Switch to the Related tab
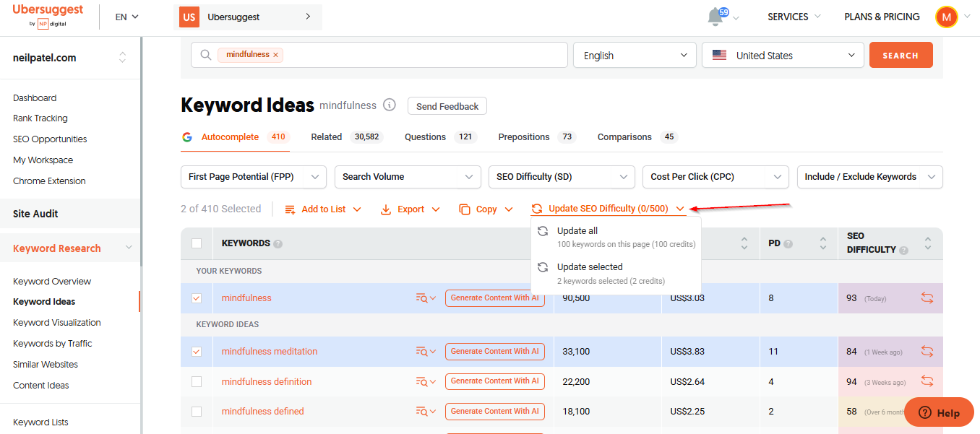Image resolution: width=980 pixels, height=434 pixels. point(346,137)
